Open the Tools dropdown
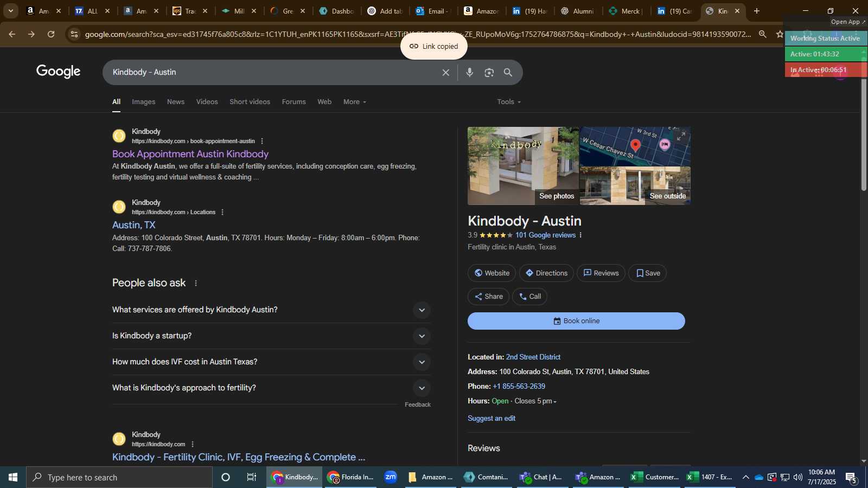The image size is (868, 488). 509,102
